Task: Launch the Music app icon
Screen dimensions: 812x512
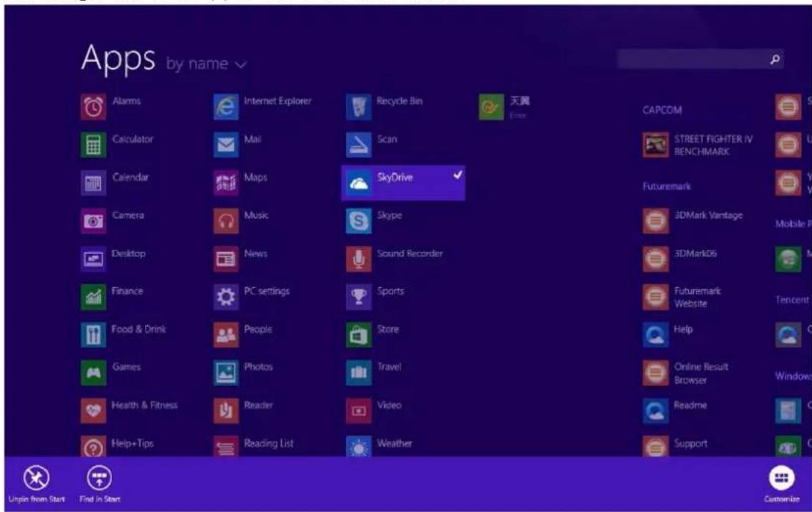Action: (226, 221)
